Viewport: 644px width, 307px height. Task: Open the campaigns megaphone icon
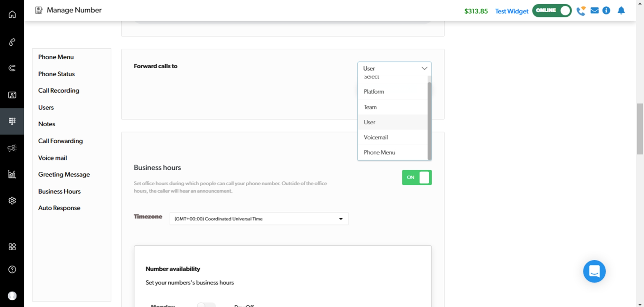[x=12, y=148]
